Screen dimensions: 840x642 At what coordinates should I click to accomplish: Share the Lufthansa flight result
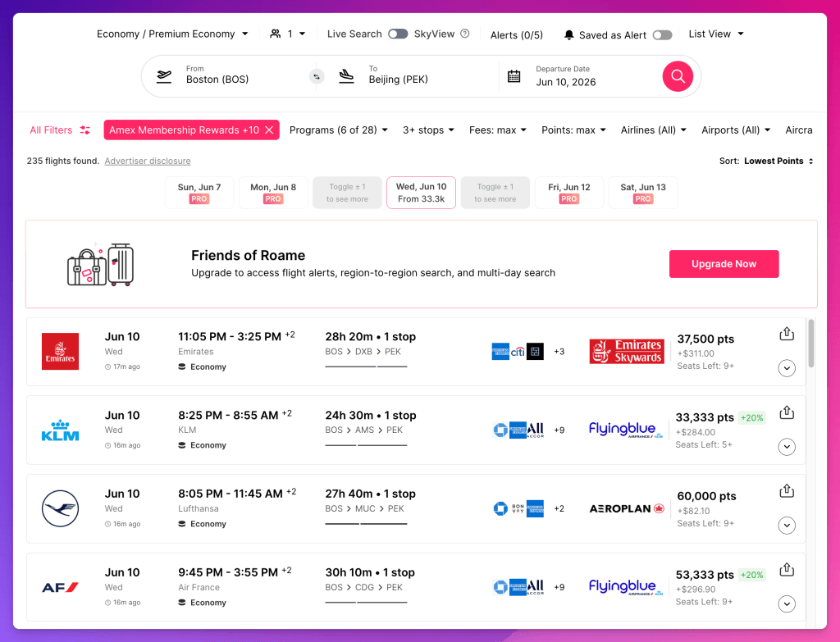pos(787,490)
